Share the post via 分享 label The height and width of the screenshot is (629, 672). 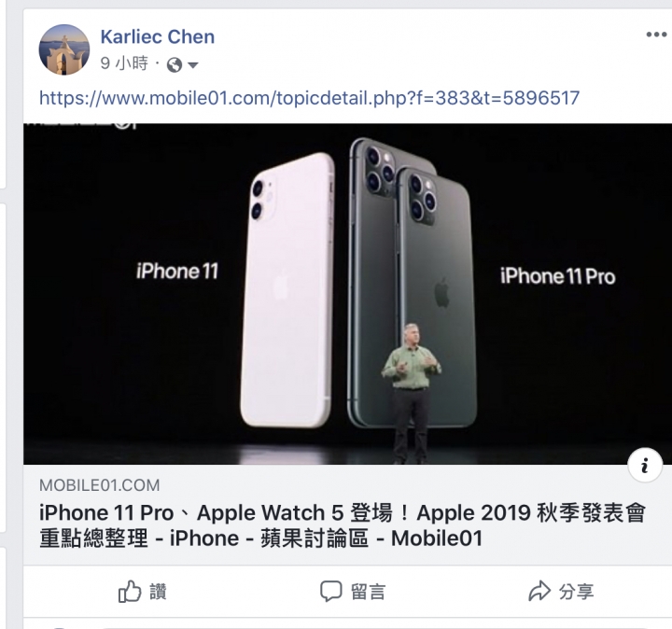pyautogui.click(x=577, y=592)
